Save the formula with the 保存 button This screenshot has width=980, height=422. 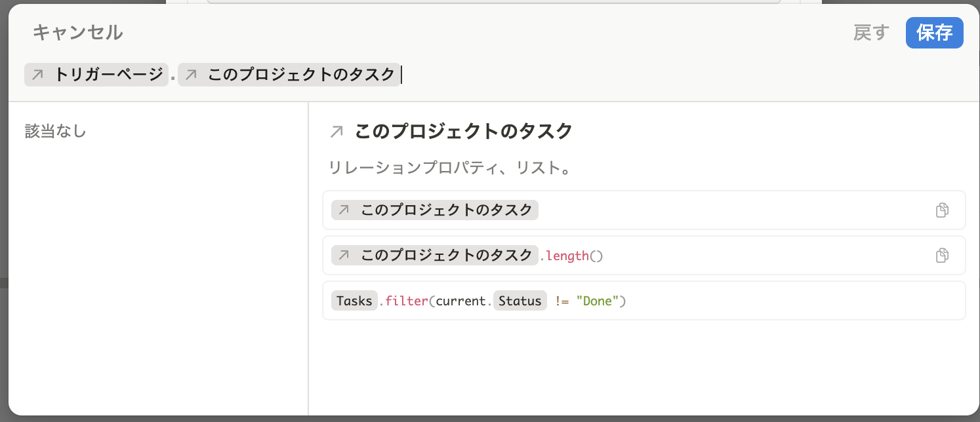934,33
